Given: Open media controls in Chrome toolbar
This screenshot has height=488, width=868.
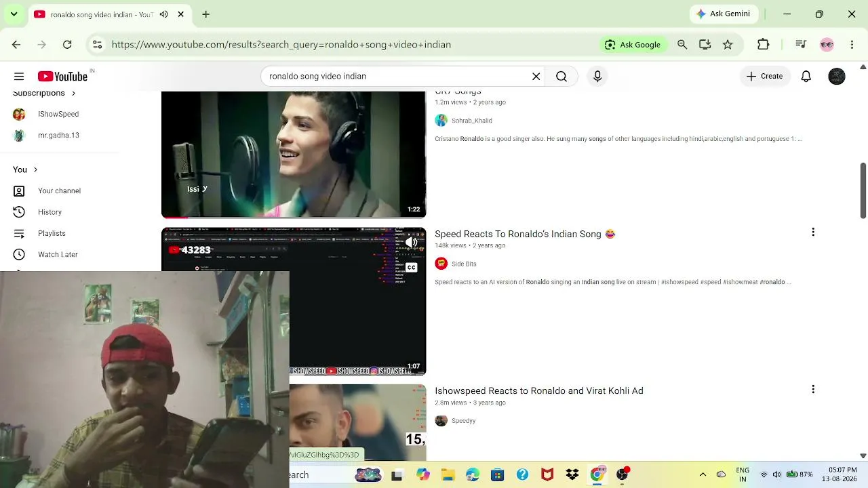Looking at the screenshot, I should (801, 45).
